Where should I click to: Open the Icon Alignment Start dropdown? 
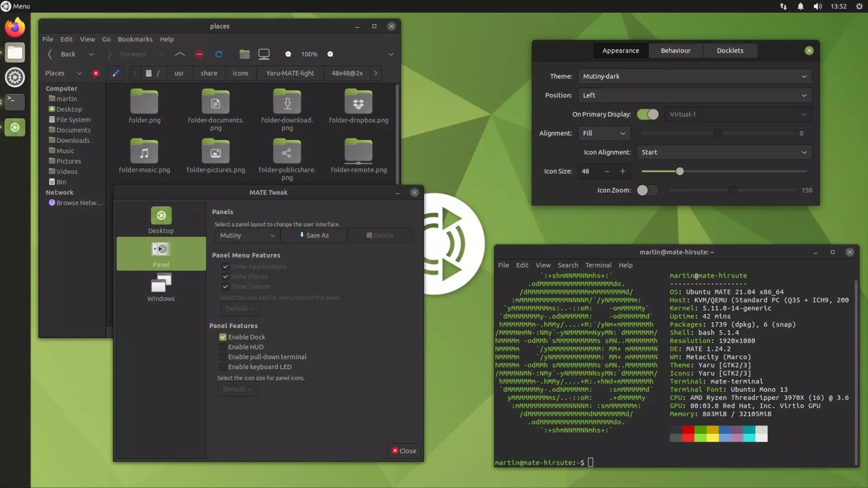tap(724, 152)
